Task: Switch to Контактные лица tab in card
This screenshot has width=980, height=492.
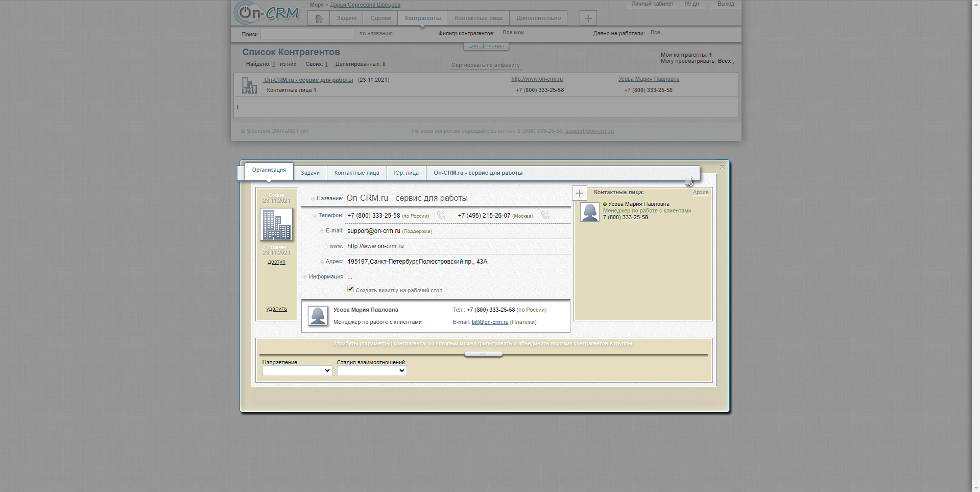Action: pos(356,173)
